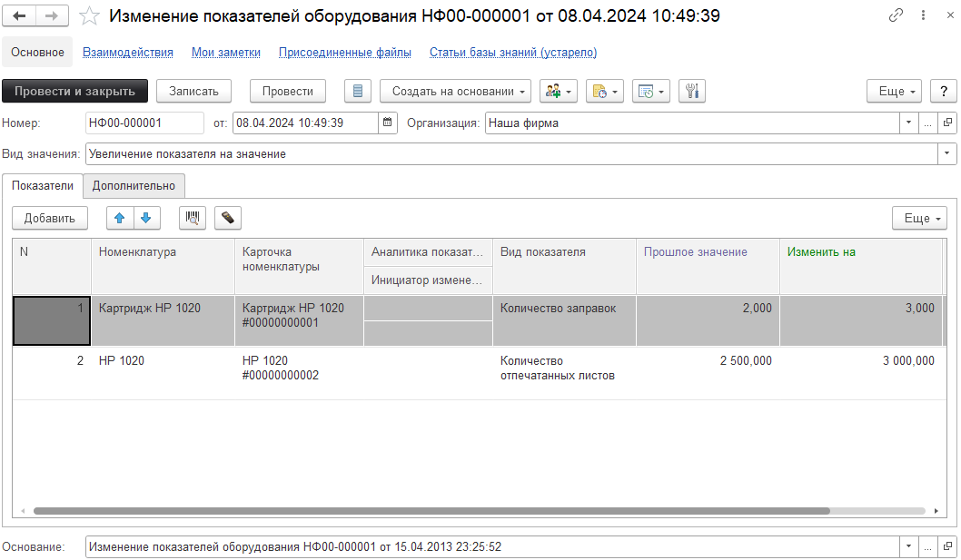The width and height of the screenshot is (961, 560).
Task: Click the barcode search icon
Action: click(x=193, y=218)
